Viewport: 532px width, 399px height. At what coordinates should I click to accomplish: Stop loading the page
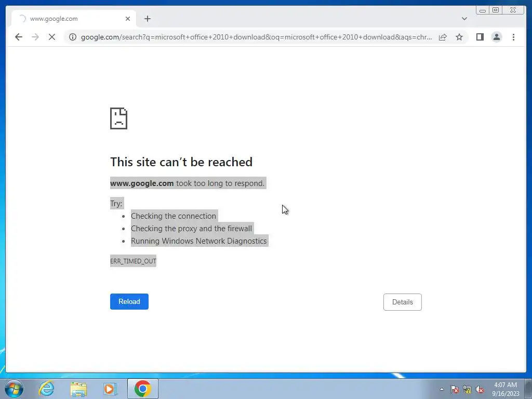pyautogui.click(x=52, y=37)
